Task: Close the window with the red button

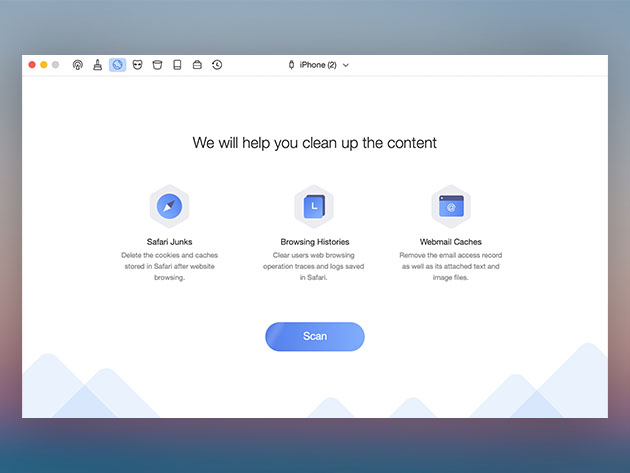Action: [32, 65]
